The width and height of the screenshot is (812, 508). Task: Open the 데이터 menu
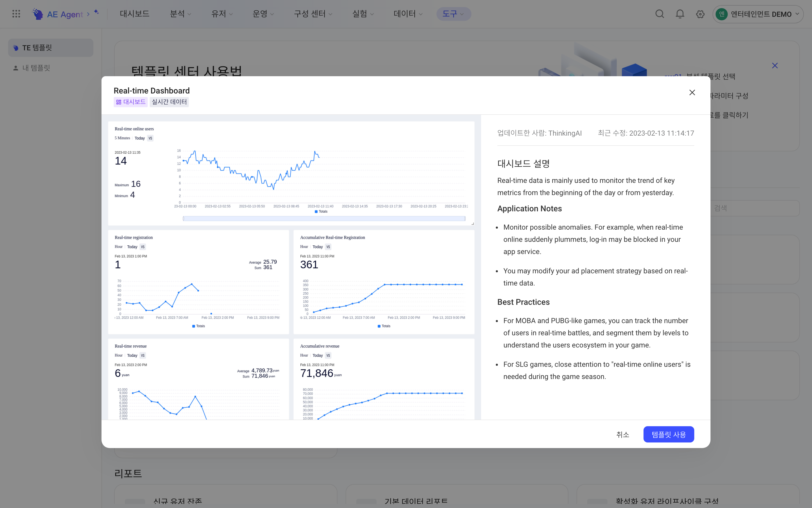point(408,14)
